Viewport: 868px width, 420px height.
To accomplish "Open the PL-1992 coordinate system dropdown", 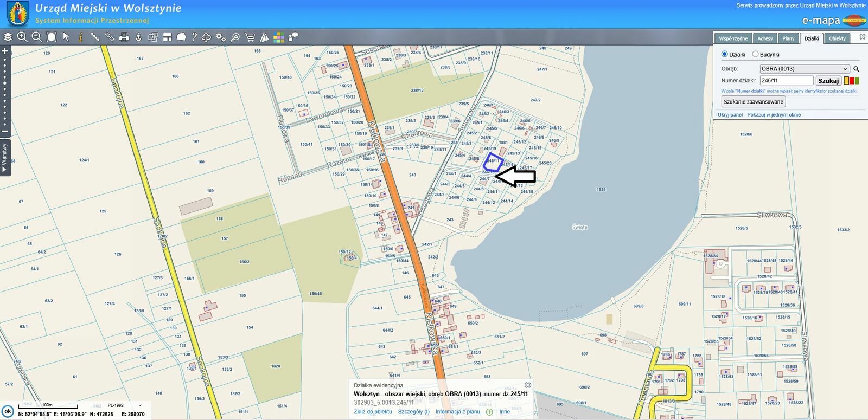I will (x=125, y=405).
